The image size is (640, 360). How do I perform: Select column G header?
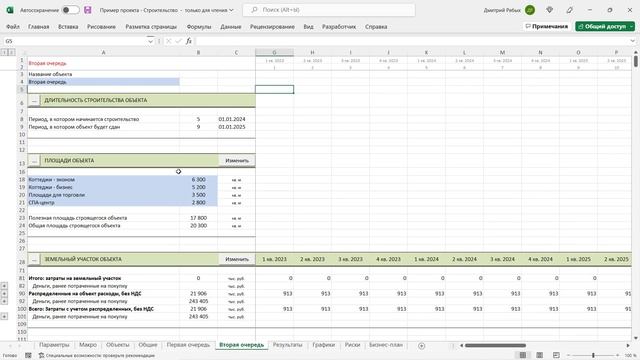[274, 52]
